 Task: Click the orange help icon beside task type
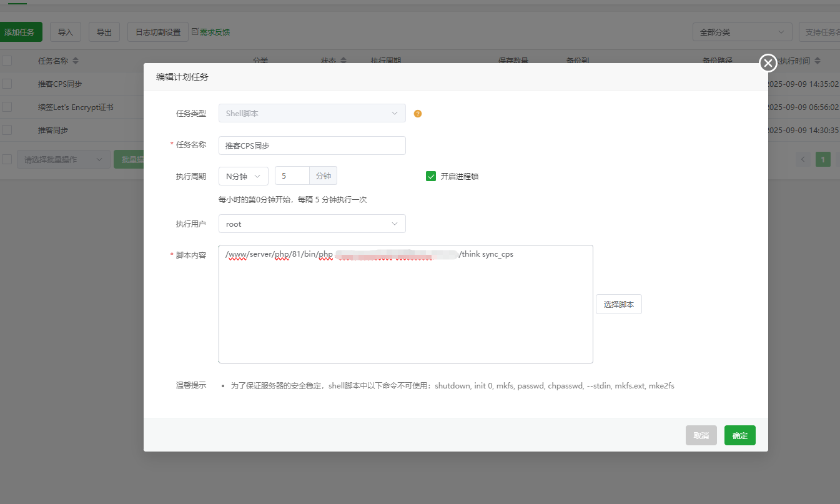[x=418, y=114]
